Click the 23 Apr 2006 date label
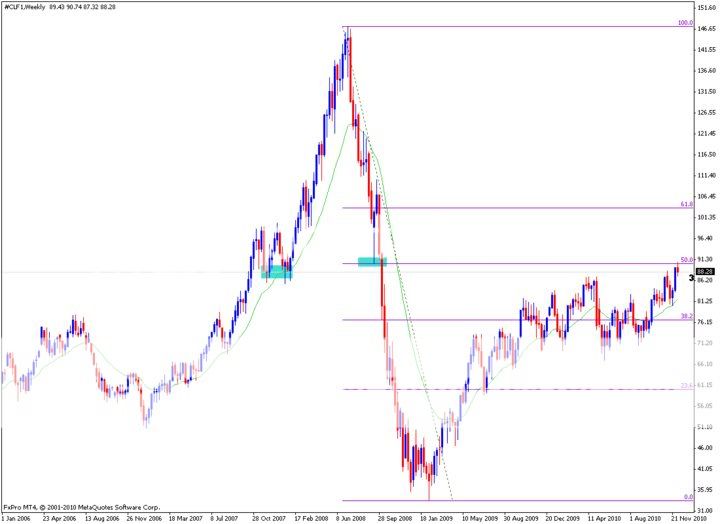720x524 pixels. (59, 518)
